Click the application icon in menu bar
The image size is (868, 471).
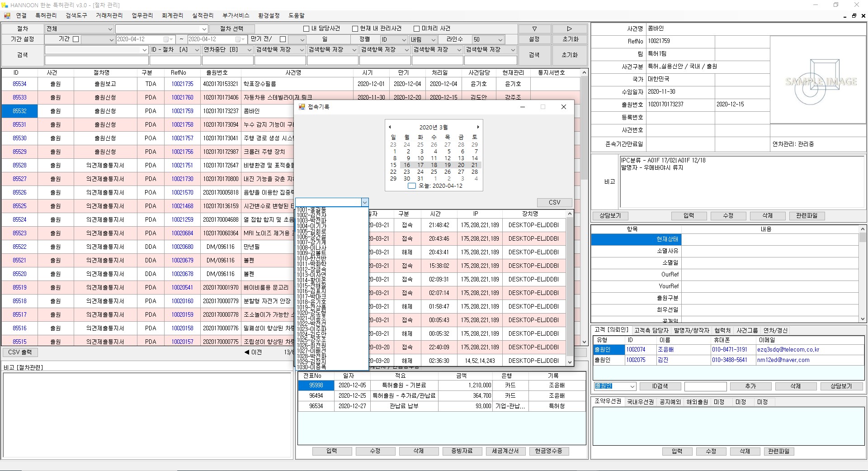click(7, 15)
